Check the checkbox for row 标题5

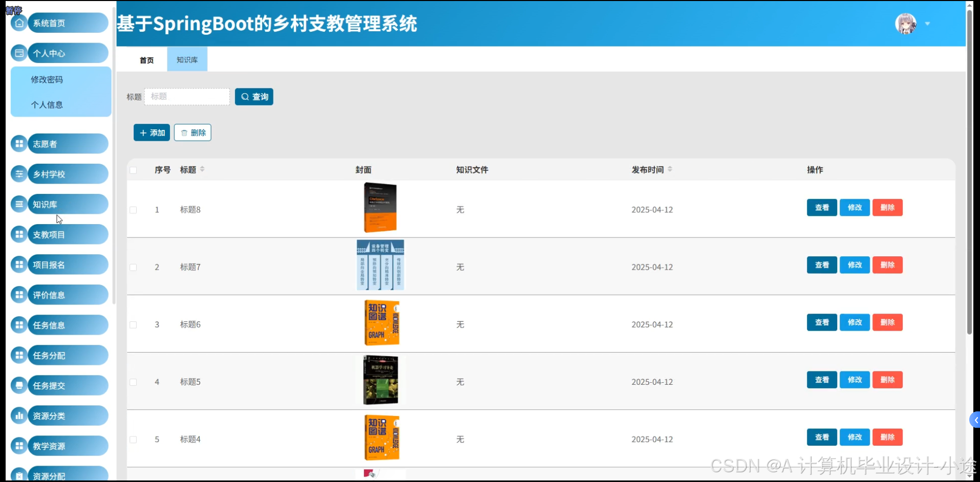133,382
